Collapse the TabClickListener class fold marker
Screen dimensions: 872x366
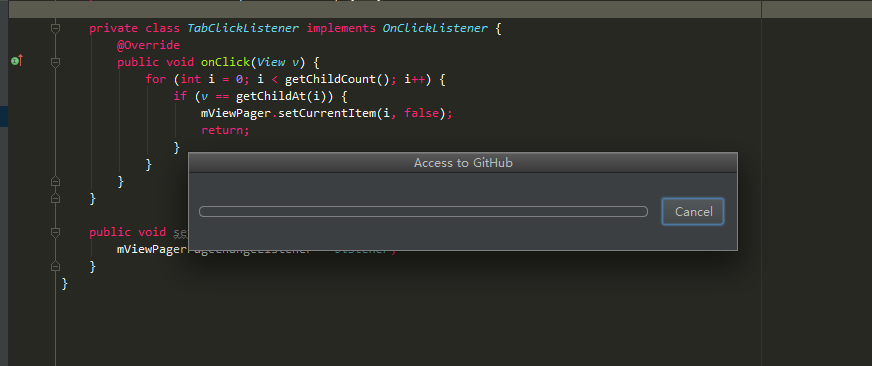(55, 28)
